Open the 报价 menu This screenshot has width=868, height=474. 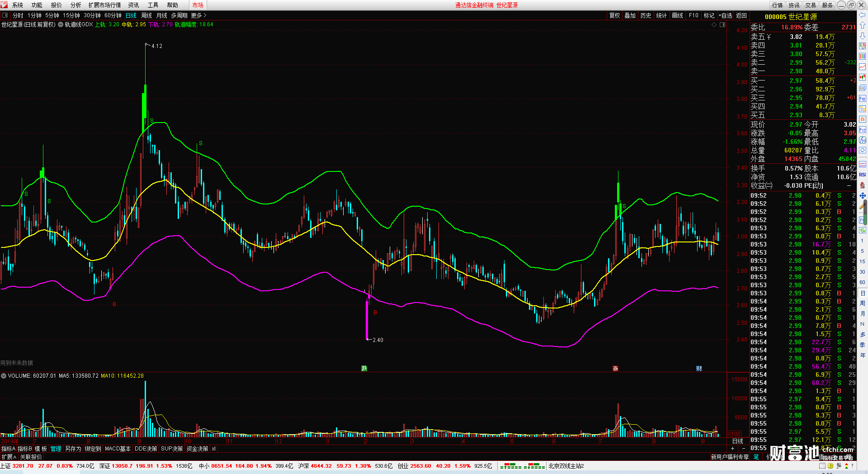[57, 5]
